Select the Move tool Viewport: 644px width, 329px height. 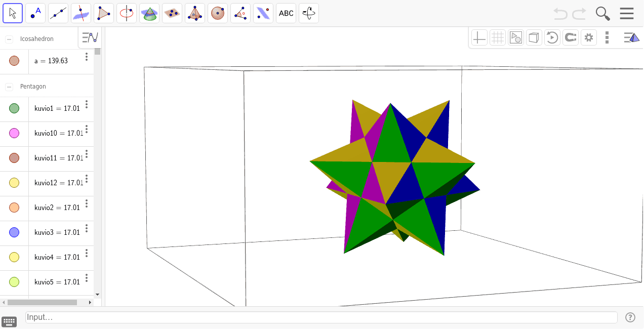pos(13,13)
